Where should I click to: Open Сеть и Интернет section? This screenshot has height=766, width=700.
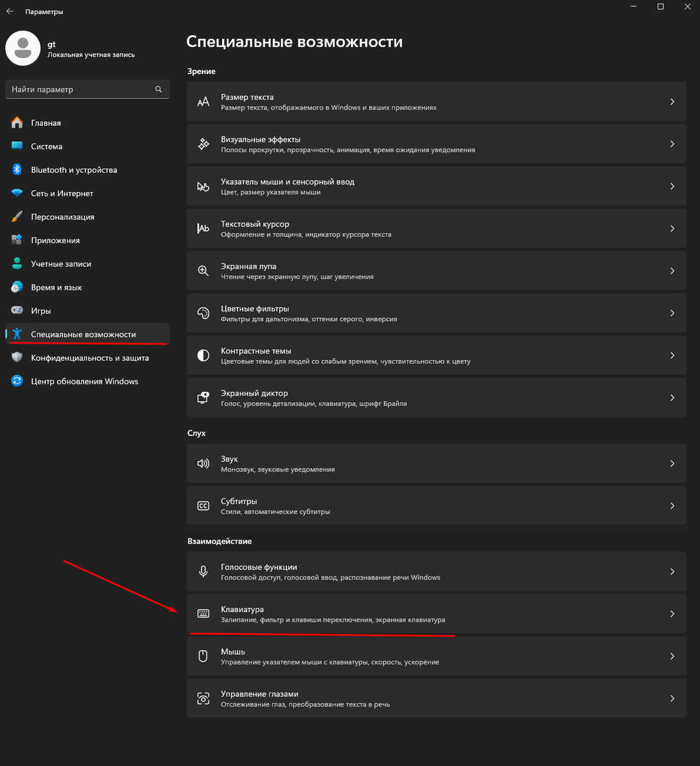pyautogui.click(x=87, y=193)
